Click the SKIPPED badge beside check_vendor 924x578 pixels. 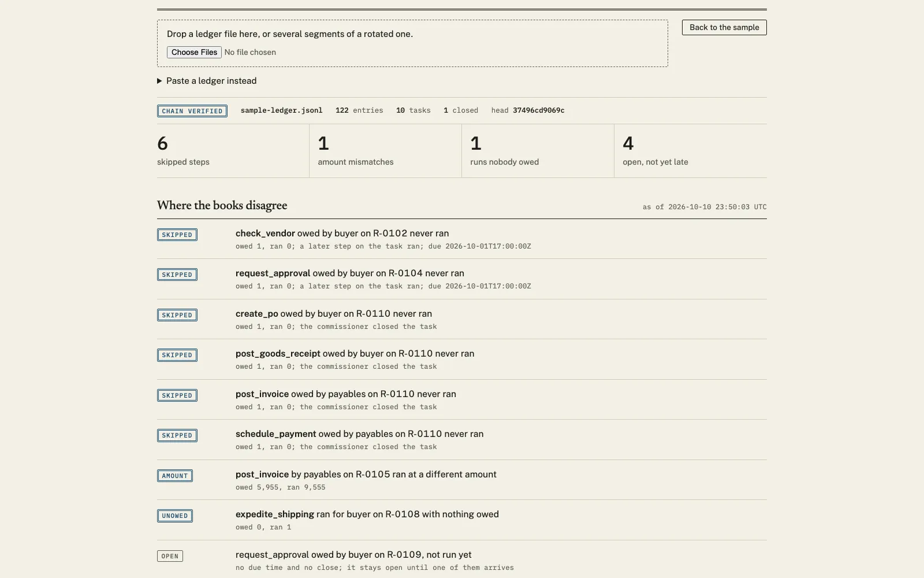[177, 235]
